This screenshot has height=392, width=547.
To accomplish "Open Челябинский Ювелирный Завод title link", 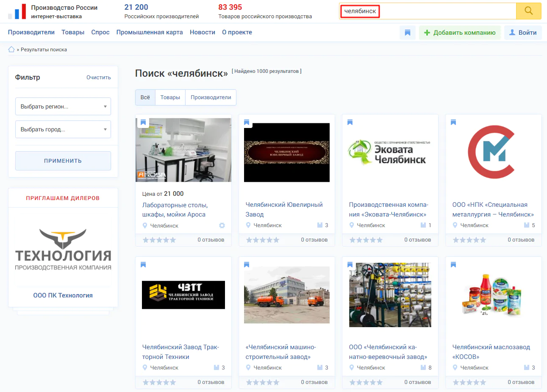I will pos(284,209).
